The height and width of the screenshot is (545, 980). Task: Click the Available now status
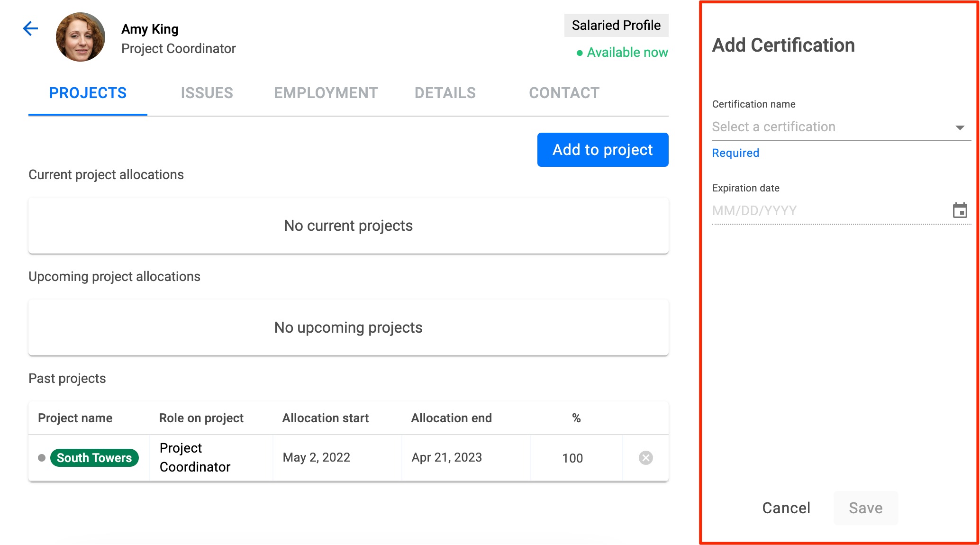622,52
